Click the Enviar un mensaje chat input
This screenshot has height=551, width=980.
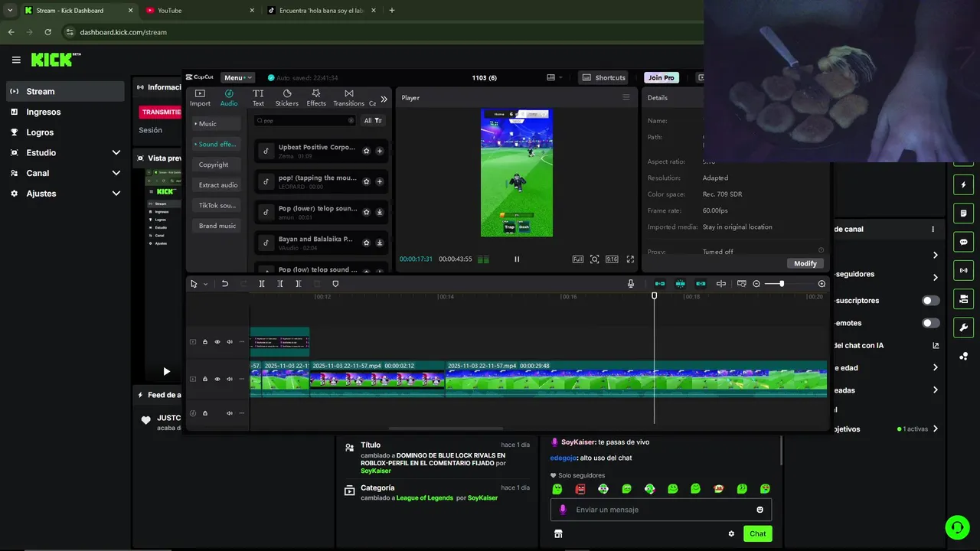tap(661, 510)
